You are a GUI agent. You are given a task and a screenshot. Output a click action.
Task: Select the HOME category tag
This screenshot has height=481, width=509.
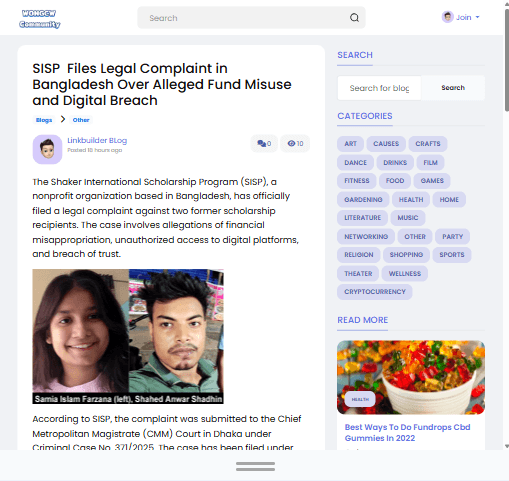tap(449, 200)
